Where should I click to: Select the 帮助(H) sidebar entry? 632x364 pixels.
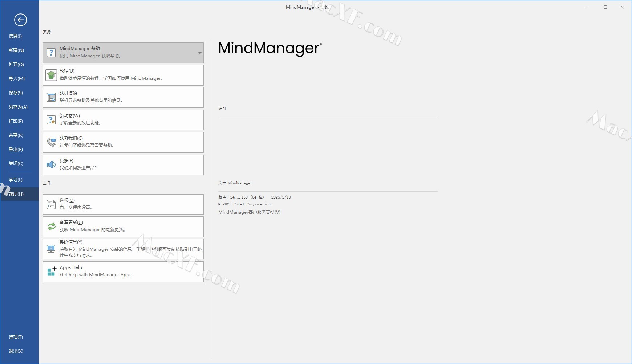(19, 194)
